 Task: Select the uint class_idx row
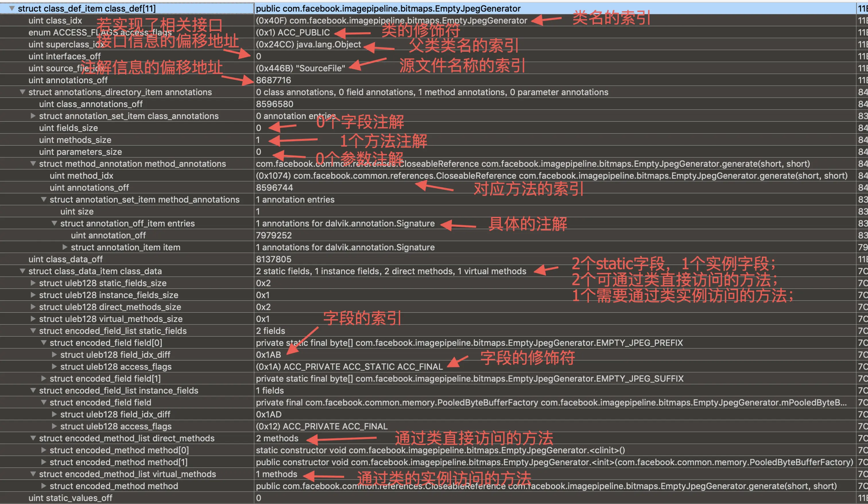pos(55,20)
